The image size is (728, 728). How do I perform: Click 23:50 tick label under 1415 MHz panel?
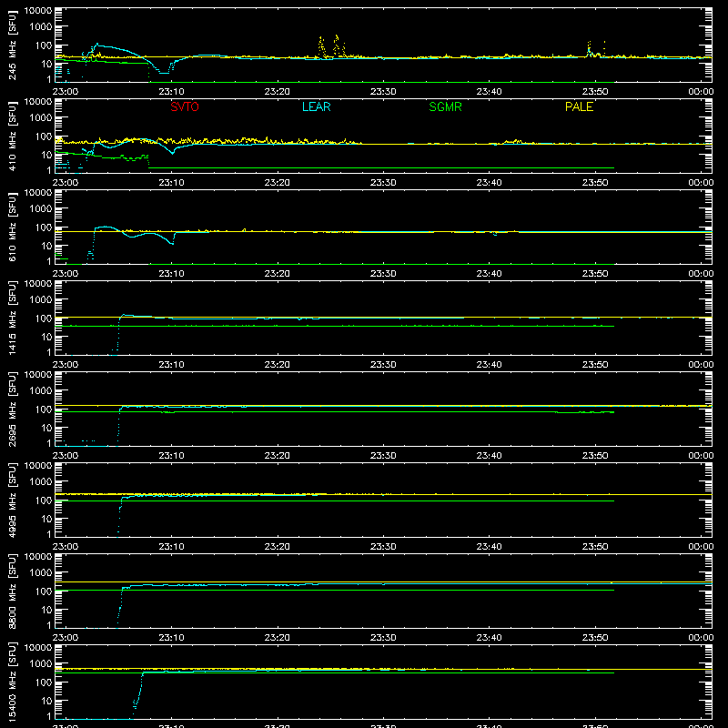(x=595, y=365)
